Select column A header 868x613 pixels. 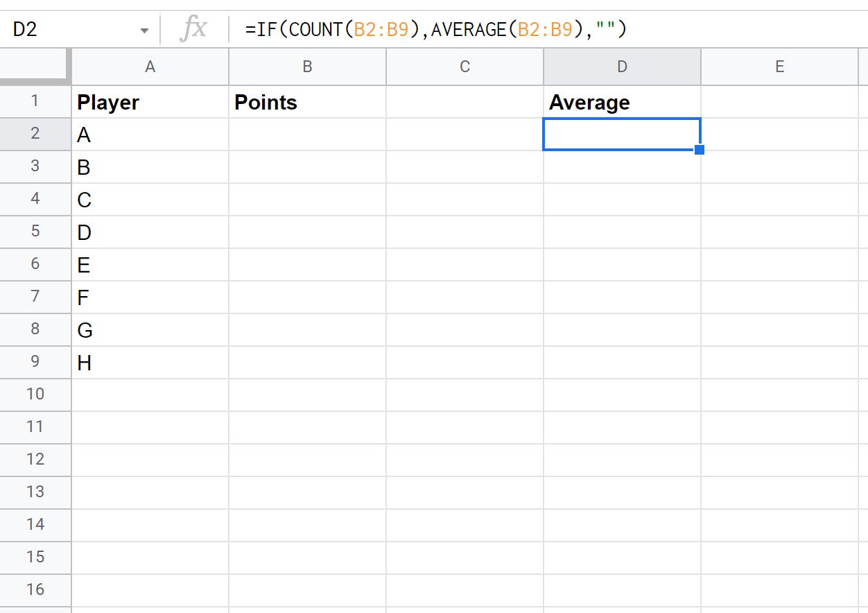(x=150, y=67)
